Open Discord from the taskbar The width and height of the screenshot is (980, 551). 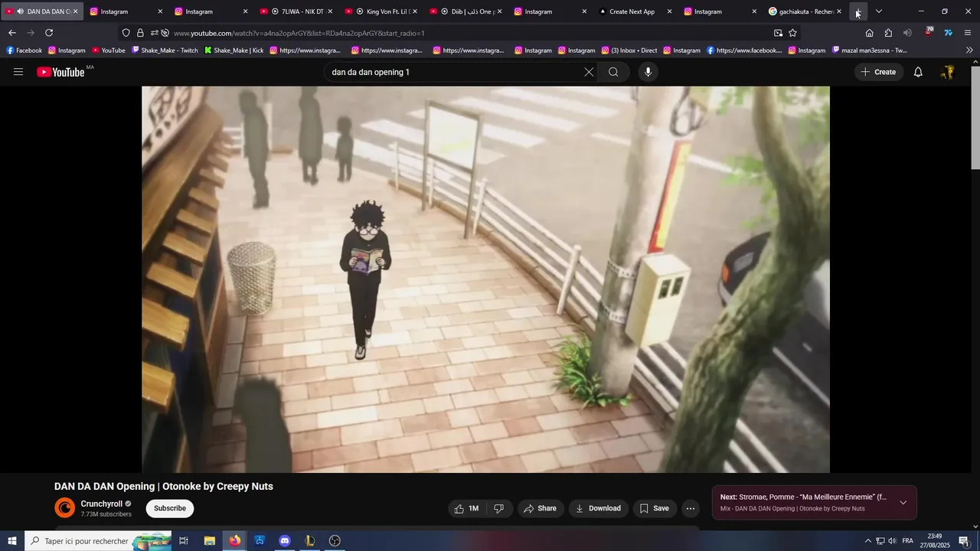coord(285,541)
